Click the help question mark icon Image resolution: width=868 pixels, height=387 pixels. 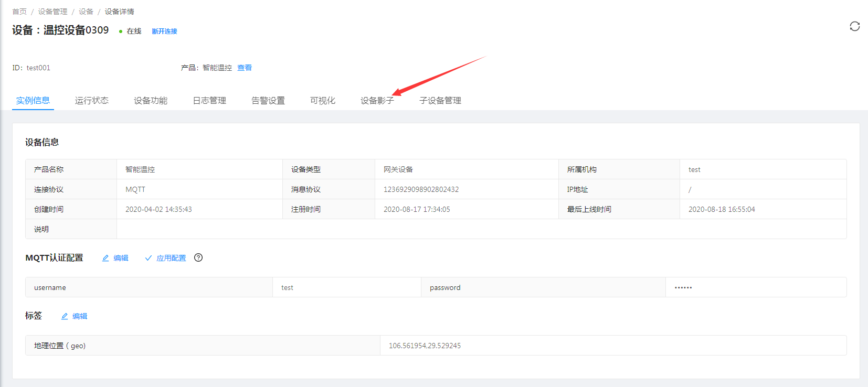click(x=198, y=257)
